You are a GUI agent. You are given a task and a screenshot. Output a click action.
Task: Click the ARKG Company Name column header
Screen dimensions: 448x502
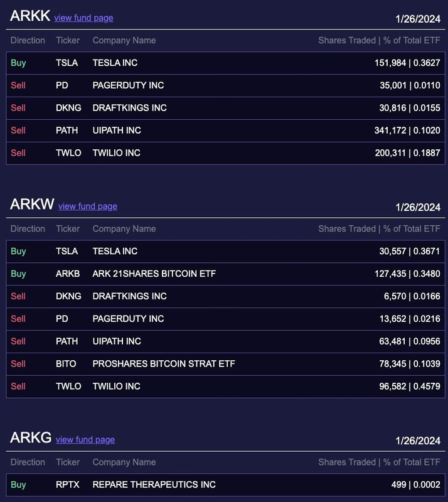124,462
